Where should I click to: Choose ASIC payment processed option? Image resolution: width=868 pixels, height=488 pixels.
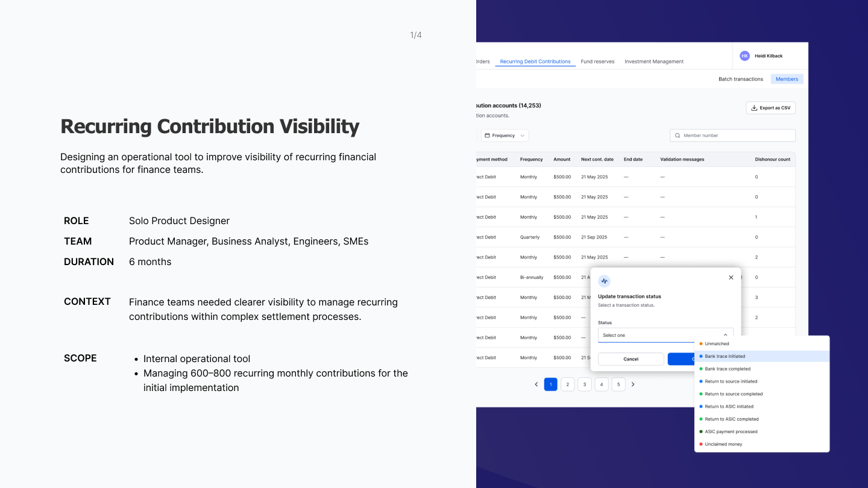click(762, 432)
